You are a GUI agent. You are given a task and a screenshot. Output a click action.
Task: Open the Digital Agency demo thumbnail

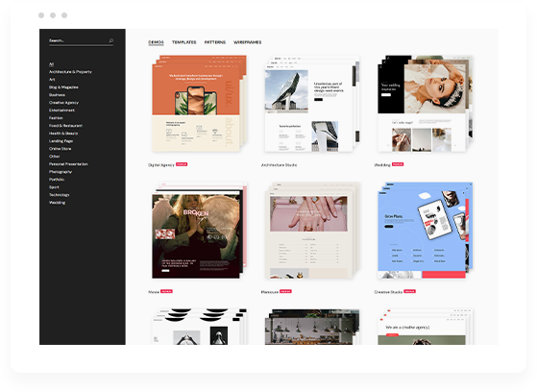199,104
